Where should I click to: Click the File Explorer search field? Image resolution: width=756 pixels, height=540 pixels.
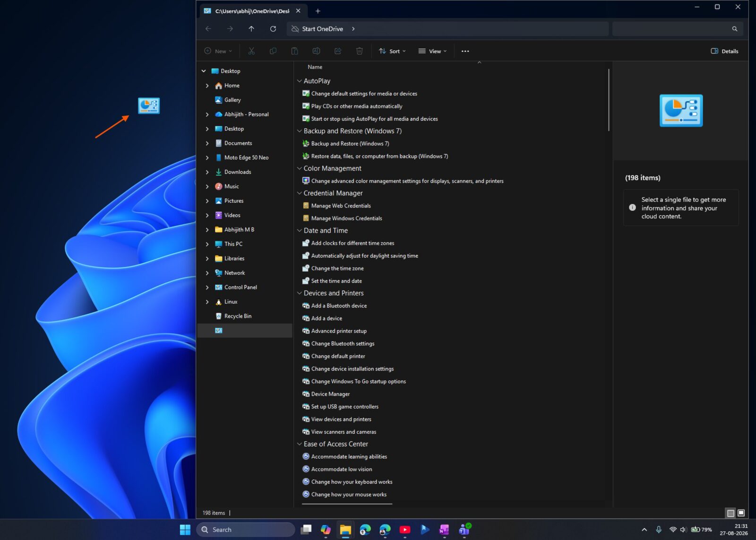[678, 29]
